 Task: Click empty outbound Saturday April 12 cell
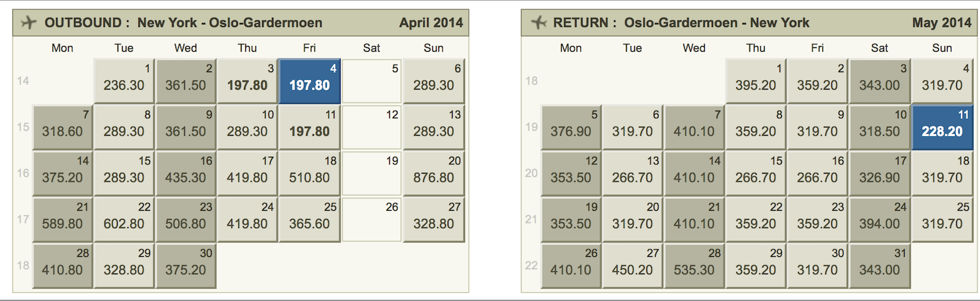pyautogui.click(x=372, y=127)
